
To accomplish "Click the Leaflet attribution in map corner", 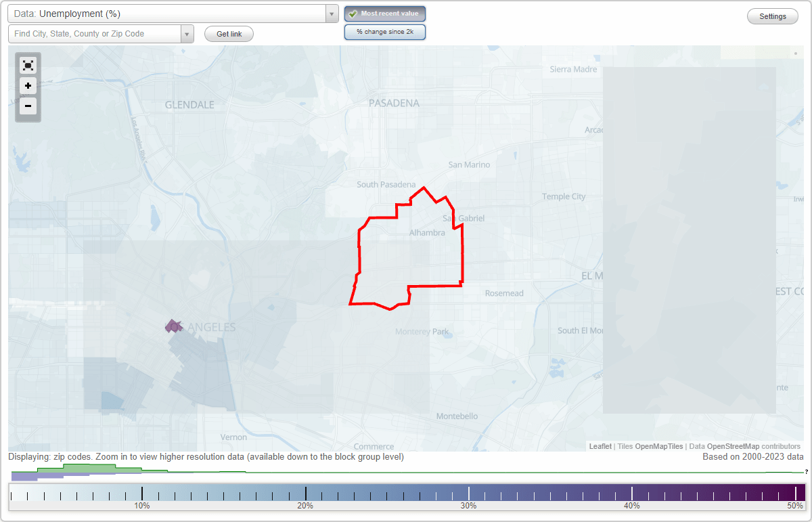I will (x=600, y=446).
